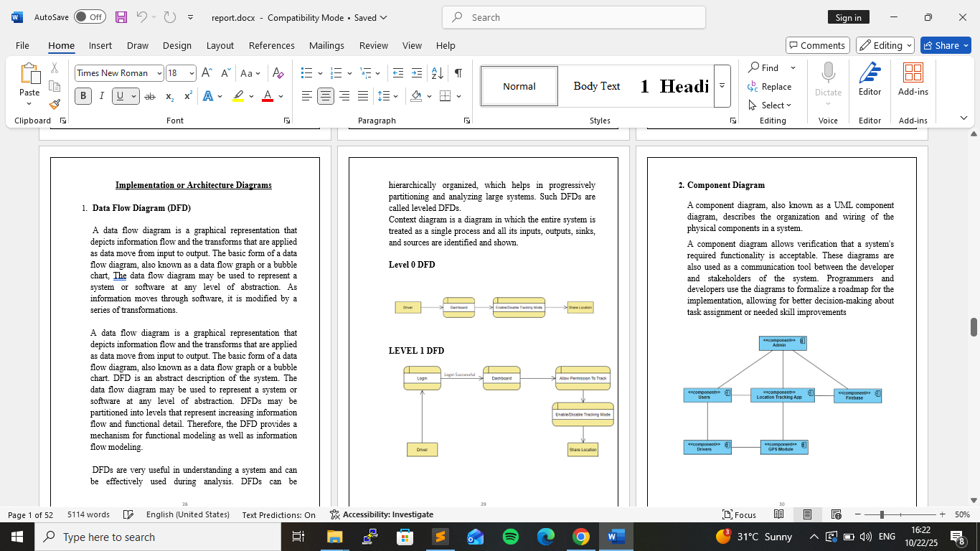Click the zoom slider handle
Image resolution: width=980 pixels, height=551 pixels.
881,514
